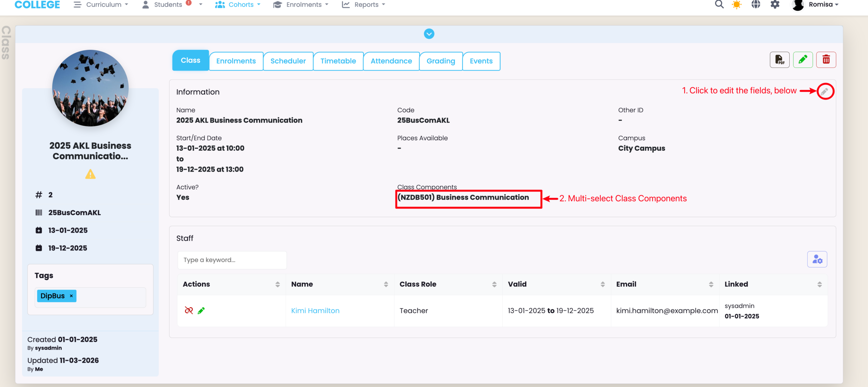Viewport: 868px width, 387px height.
Task: Export class as PDF icon
Action: point(780,60)
